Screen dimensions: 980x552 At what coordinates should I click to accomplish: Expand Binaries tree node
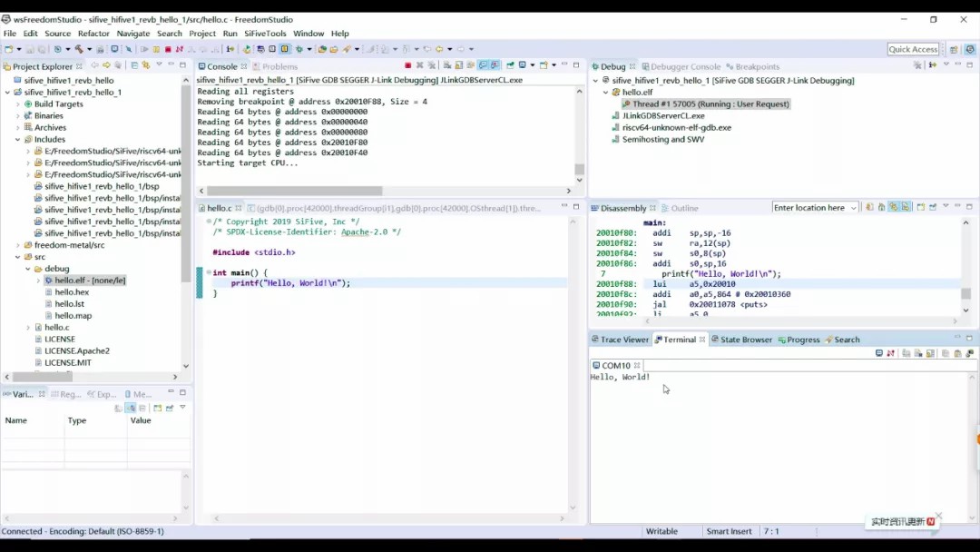17,115
